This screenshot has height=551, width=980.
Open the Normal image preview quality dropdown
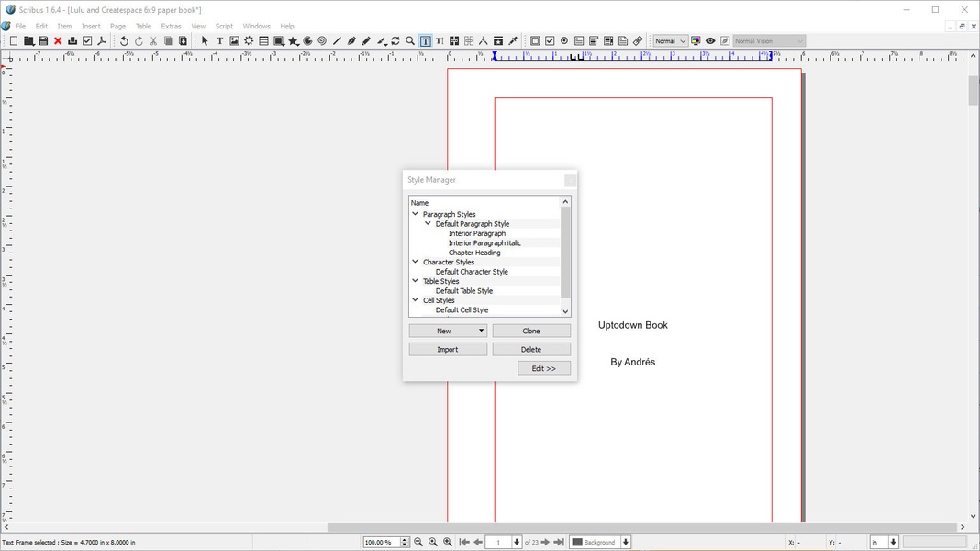click(670, 41)
